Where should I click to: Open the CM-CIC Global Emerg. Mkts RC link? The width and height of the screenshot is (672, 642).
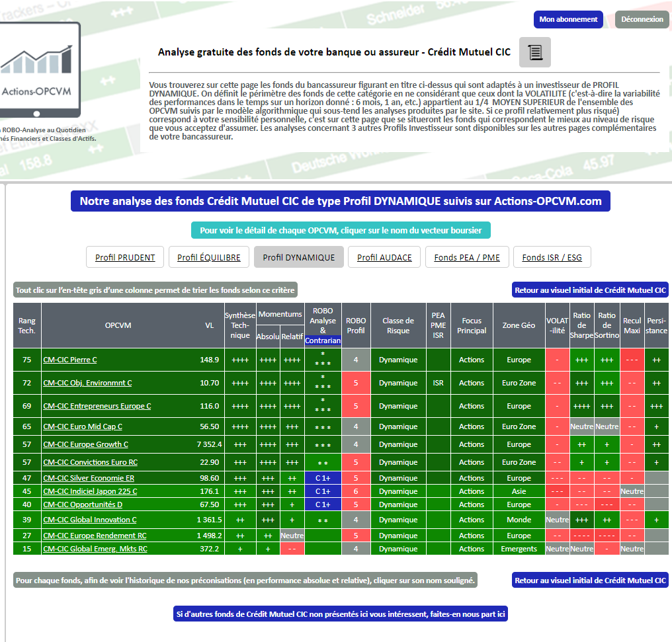click(x=95, y=549)
